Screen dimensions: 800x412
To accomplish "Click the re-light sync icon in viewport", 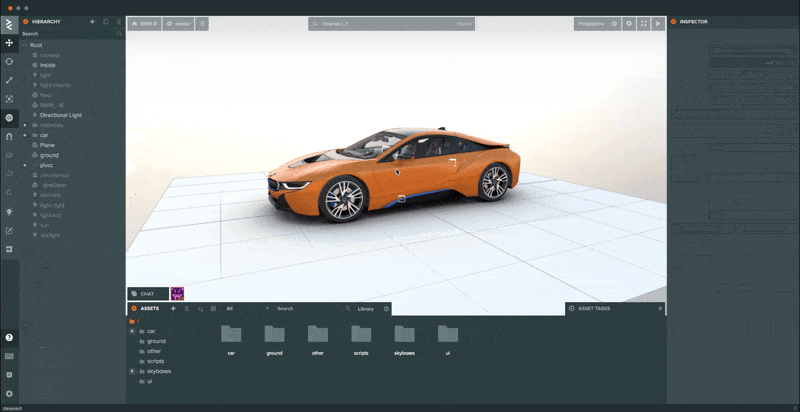I will pyautogui.click(x=629, y=24).
